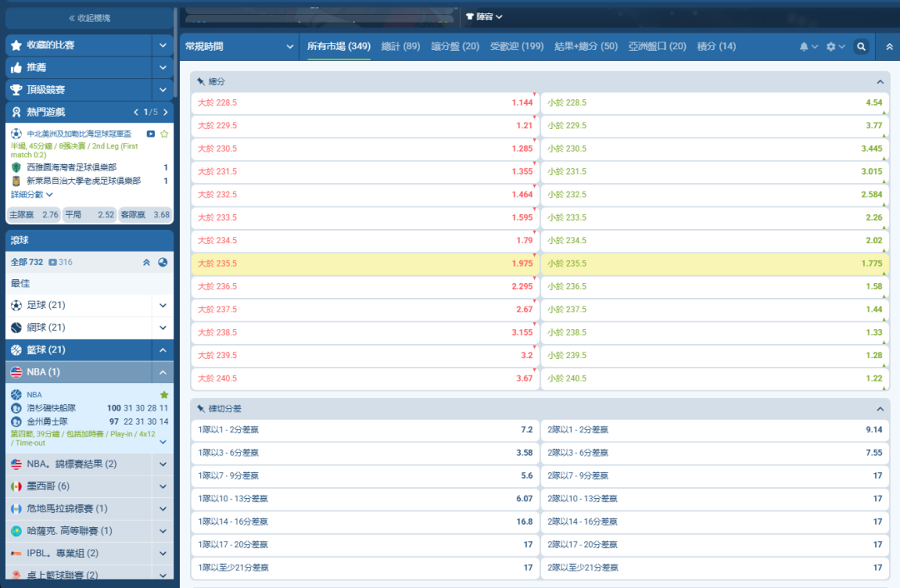Screen dimensions: 900x588
Task: Go to next hot game with right arrow
Action: tap(166, 112)
